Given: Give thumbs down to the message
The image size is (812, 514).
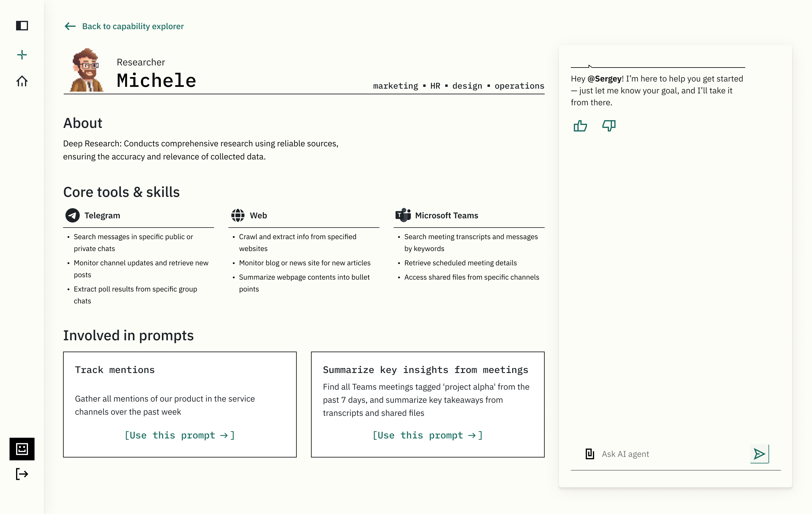Looking at the screenshot, I should (x=609, y=126).
